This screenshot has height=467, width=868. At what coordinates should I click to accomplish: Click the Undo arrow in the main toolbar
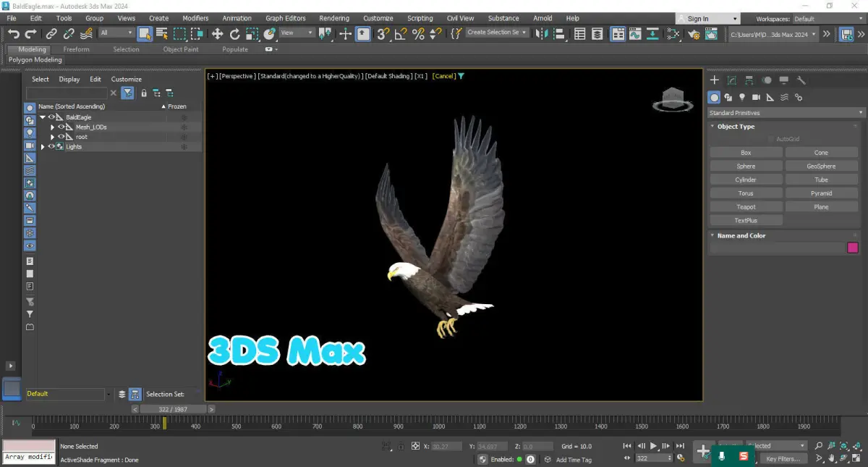14,33
